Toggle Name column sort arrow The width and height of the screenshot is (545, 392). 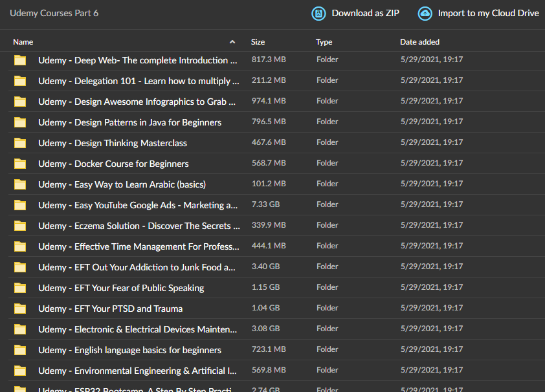(232, 42)
